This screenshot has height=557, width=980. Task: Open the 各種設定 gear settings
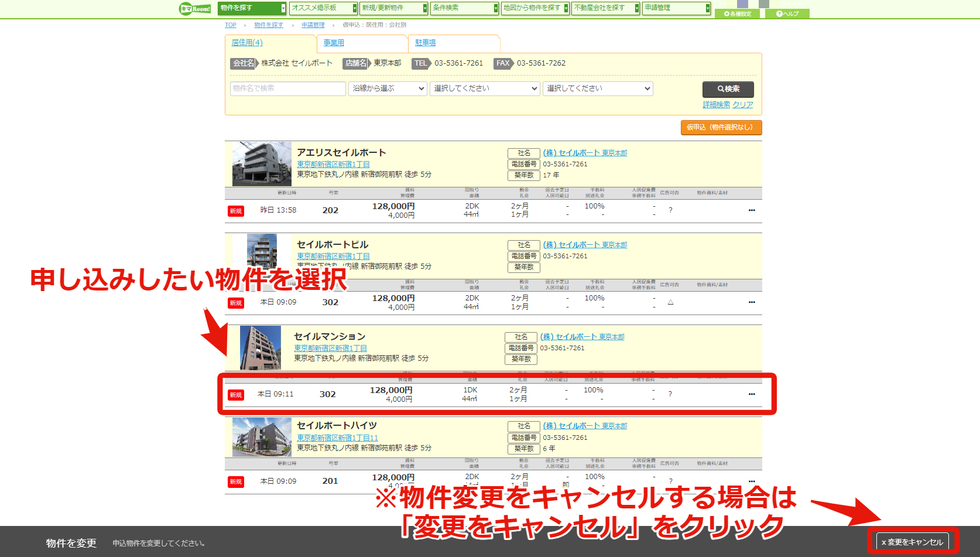pos(737,13)
